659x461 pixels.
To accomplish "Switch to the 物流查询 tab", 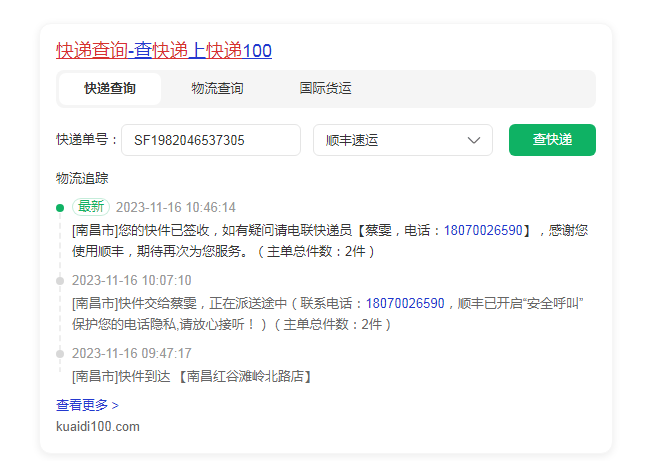I will coord(217,89).
